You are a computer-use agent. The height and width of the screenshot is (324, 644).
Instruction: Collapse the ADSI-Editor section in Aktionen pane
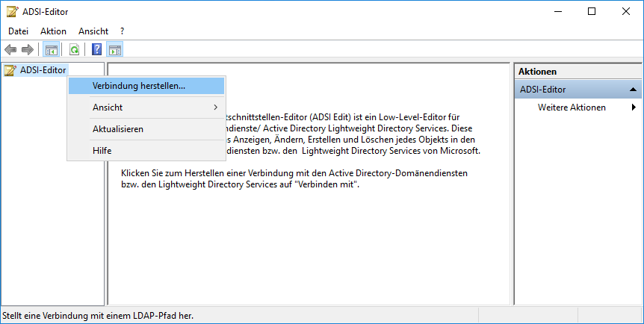634,90
